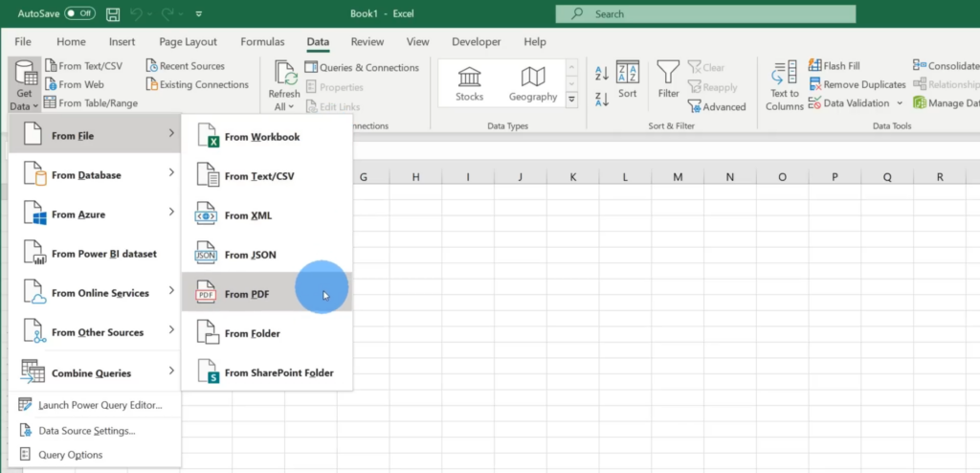Click the Save floppy disk icon
The height and width of the screenshot is (473, 980).
[113, 13]
